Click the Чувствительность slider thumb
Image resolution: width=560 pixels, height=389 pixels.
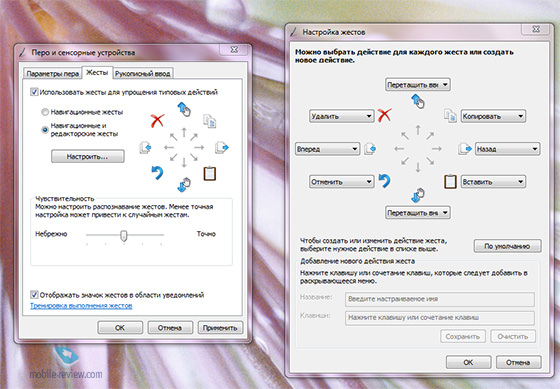pos(124,235)
